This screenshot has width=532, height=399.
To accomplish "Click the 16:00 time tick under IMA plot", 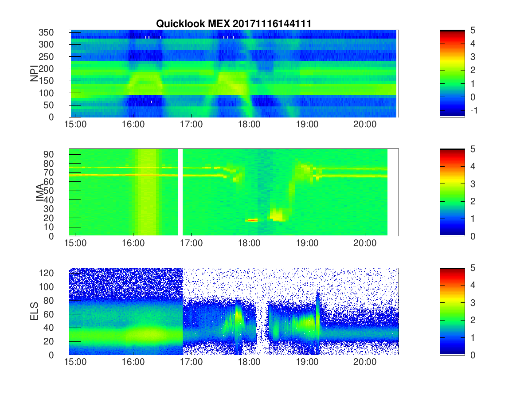I will click(x=133, y=244).
